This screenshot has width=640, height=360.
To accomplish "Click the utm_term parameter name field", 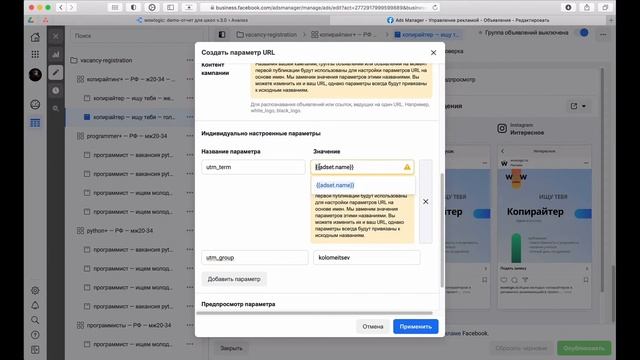I will tap(253, 167).
